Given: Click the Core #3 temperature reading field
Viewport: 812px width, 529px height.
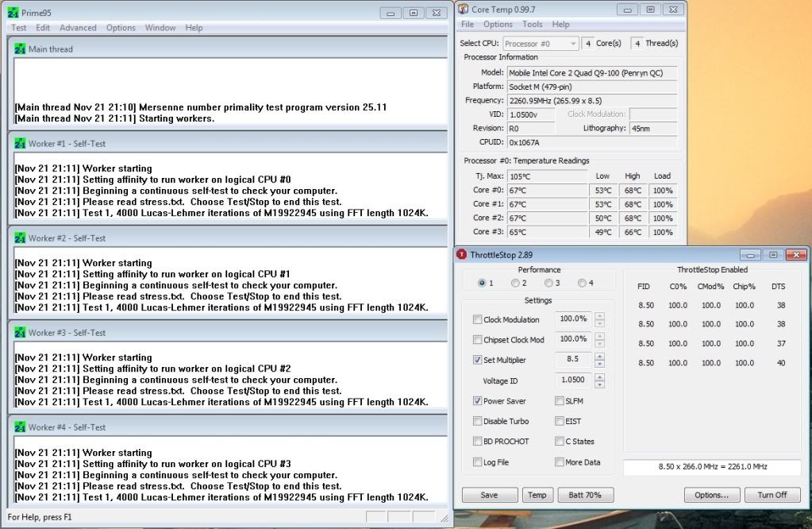Looking at the screenshot, I should (x=548, y=232).
